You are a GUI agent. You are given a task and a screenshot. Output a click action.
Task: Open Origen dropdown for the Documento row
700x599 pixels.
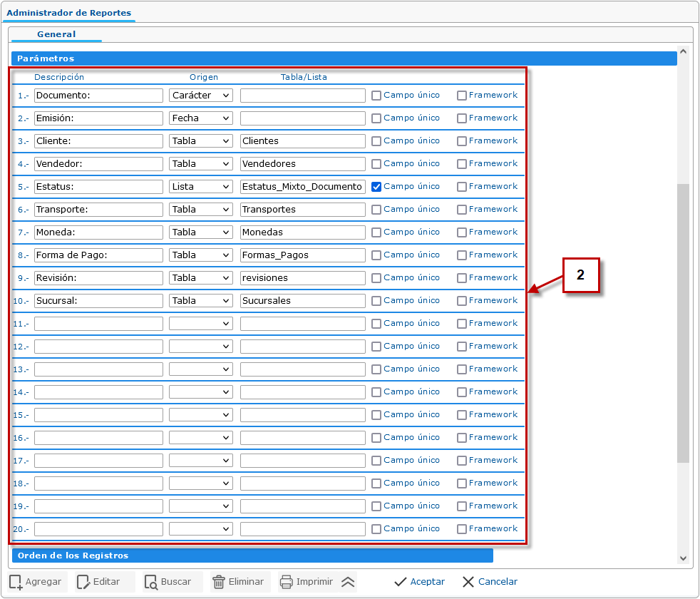point(201,96)
